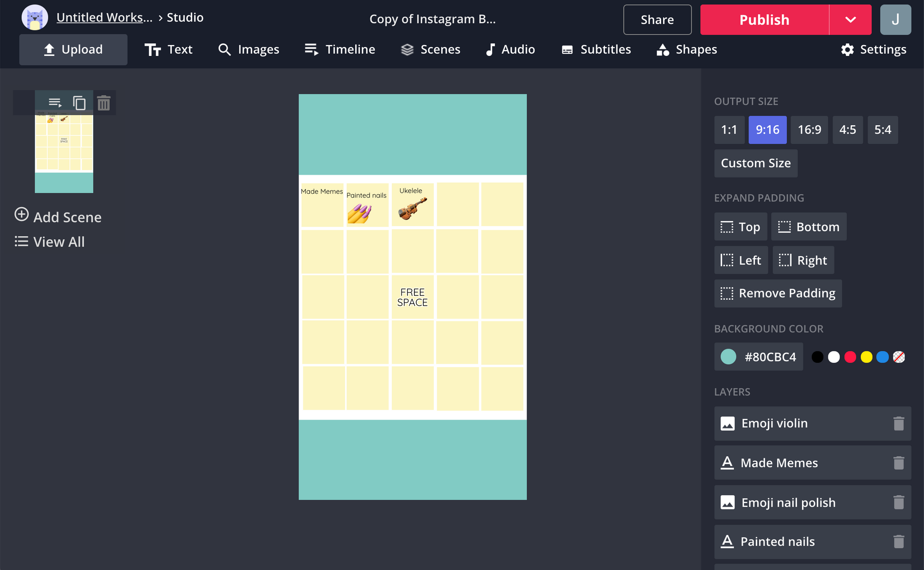This screenshot has width=924, height=570.
Task: Open the user avatar J
Action: pos(895,20)
